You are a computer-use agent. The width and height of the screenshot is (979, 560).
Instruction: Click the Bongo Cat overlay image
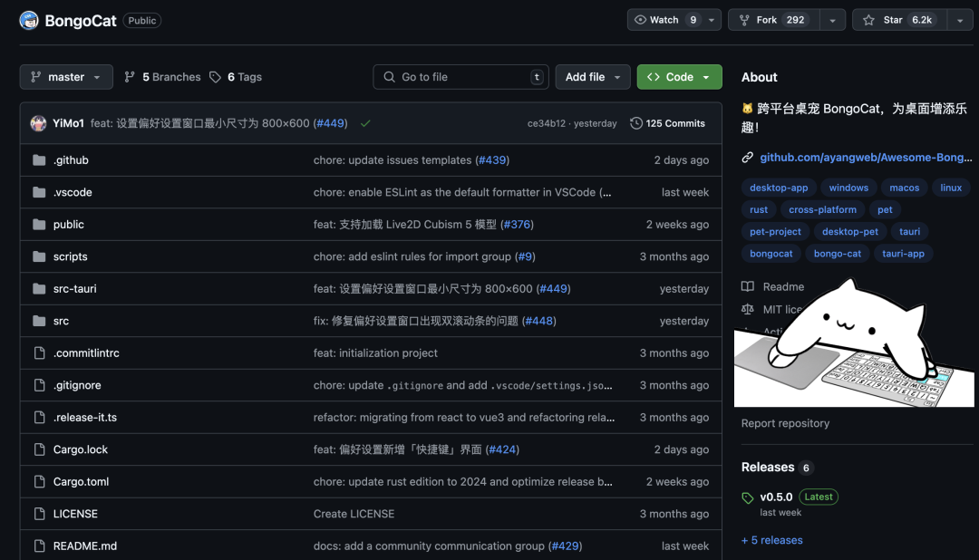854,343
